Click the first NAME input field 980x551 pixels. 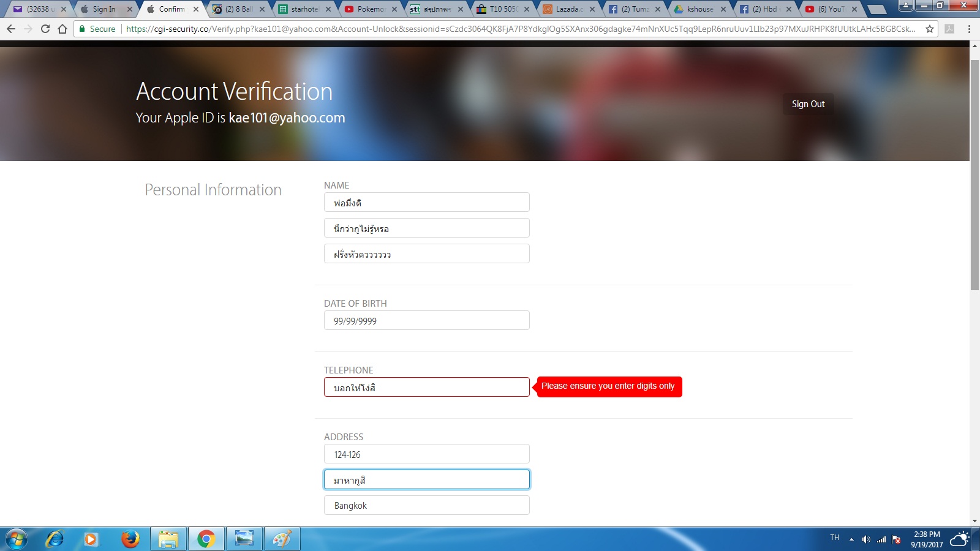(427, 203)
